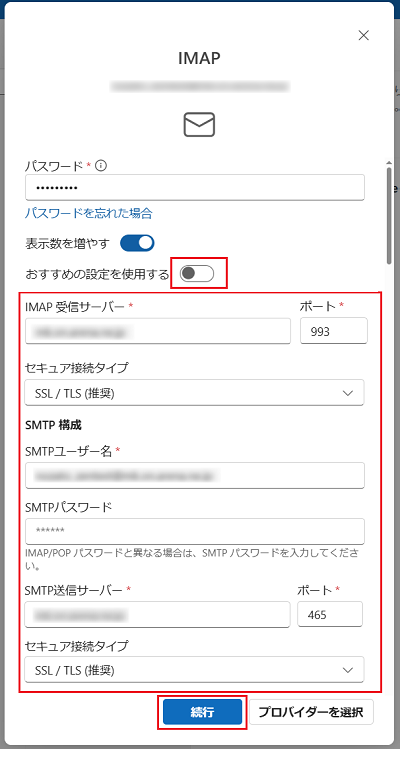Click the 続行 button

(202, 712)
